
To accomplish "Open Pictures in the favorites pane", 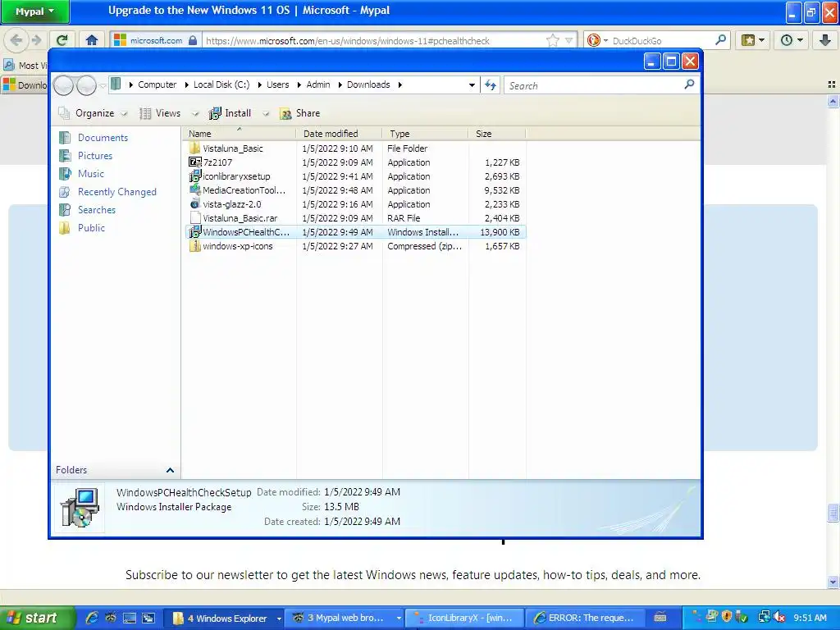I will click(95, 156).
